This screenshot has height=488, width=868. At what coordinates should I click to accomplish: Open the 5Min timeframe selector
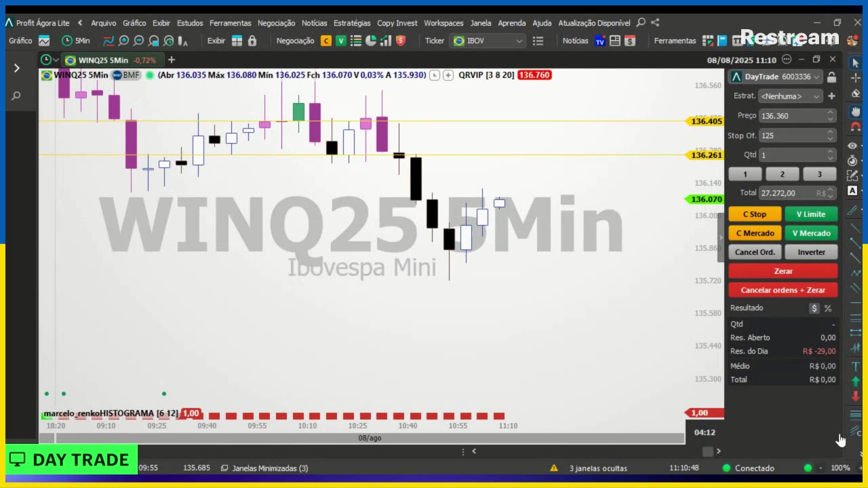[x=75, y=41]
